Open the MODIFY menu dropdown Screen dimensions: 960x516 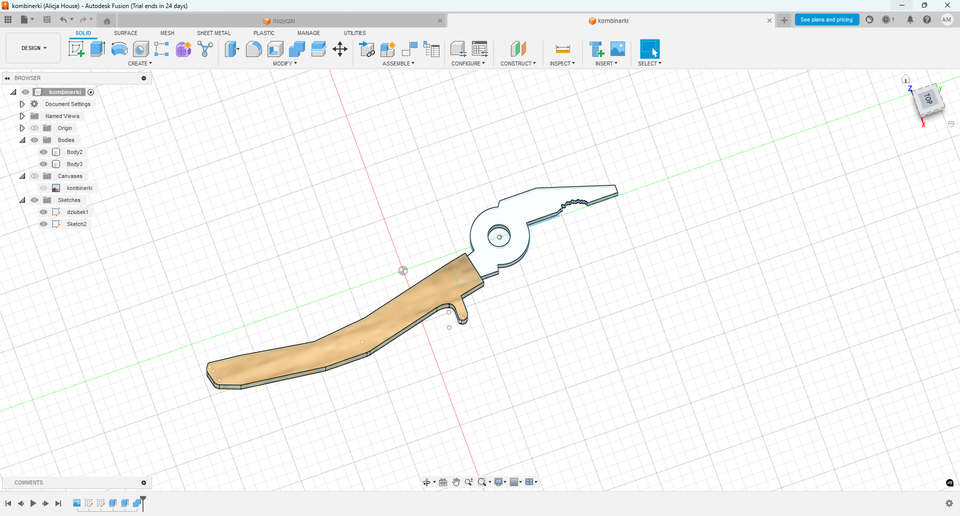pyautogui.click(x=285, y=64)
